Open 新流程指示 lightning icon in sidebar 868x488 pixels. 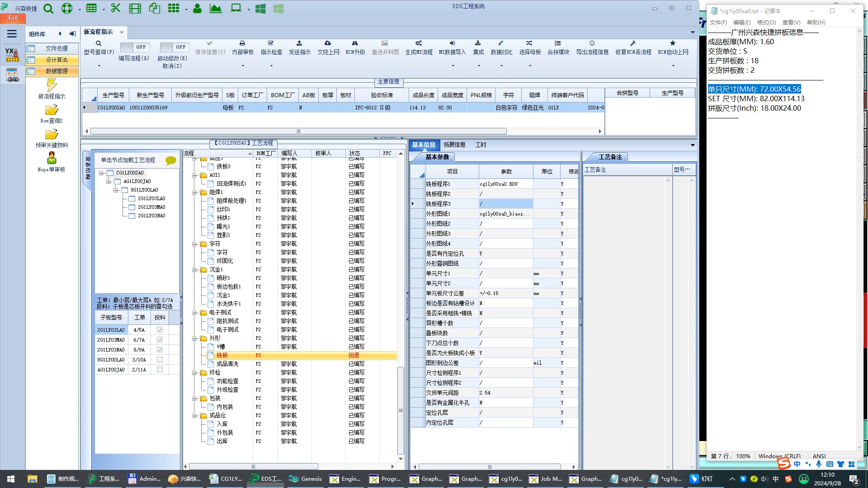(x=52, y=84)
